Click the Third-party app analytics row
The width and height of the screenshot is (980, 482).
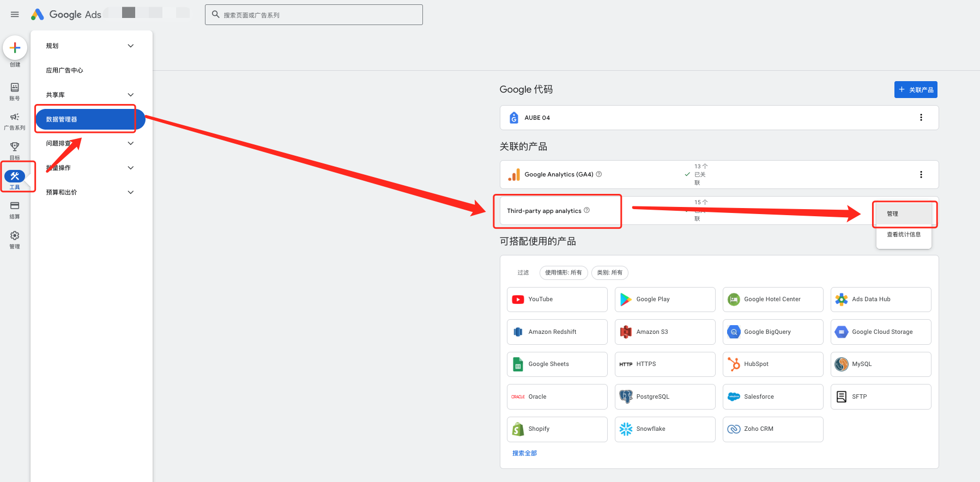coord(719,211)
